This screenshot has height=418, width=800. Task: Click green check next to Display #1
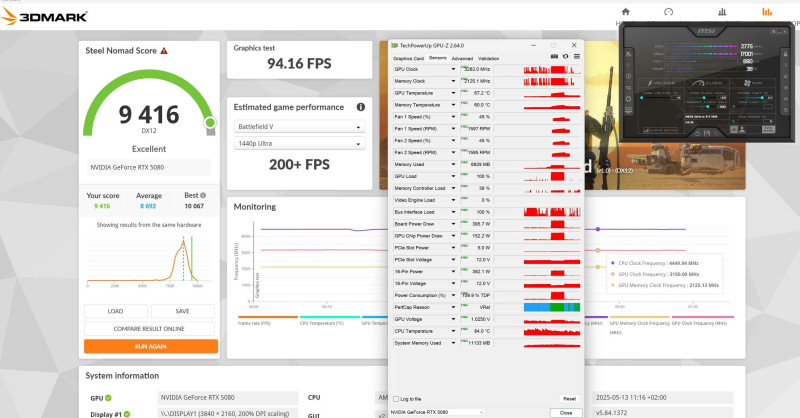(x=127, y=414)
